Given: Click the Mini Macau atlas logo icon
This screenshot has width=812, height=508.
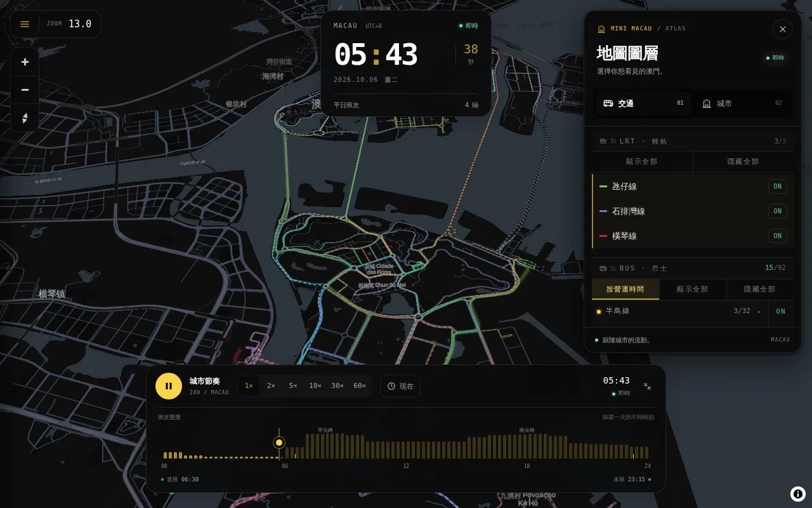Looking at the screenshot, I should pyautogui.click(x=601, y=29).
